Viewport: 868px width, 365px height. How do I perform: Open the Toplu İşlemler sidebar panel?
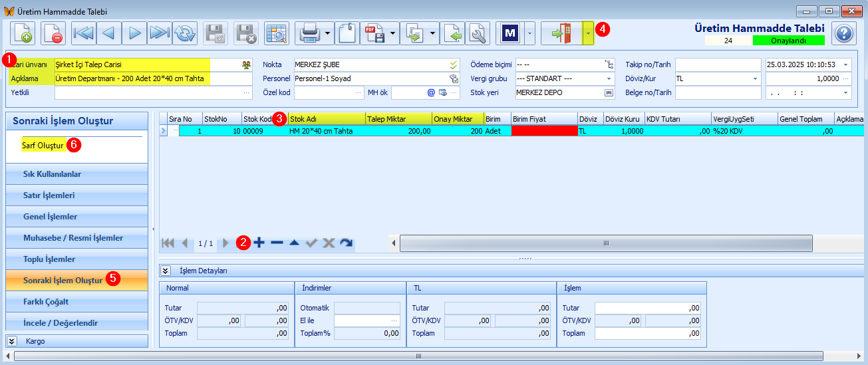point(76,259)
